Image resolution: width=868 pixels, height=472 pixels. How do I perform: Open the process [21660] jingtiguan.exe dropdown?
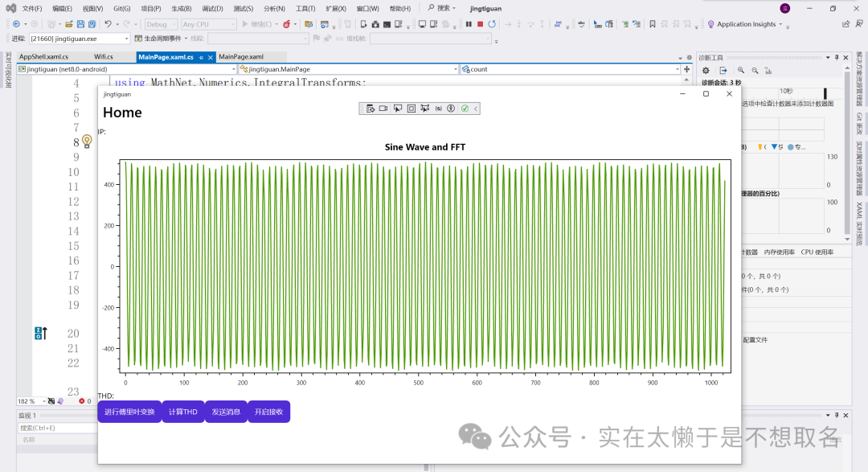pyautogui.click(x=79, y=39)
